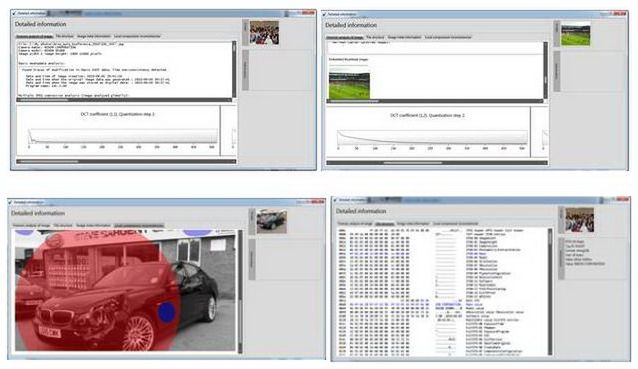Click horizontal scrollbar under stadium report pane
Screen dimensions: 638x369
(435, 101)
